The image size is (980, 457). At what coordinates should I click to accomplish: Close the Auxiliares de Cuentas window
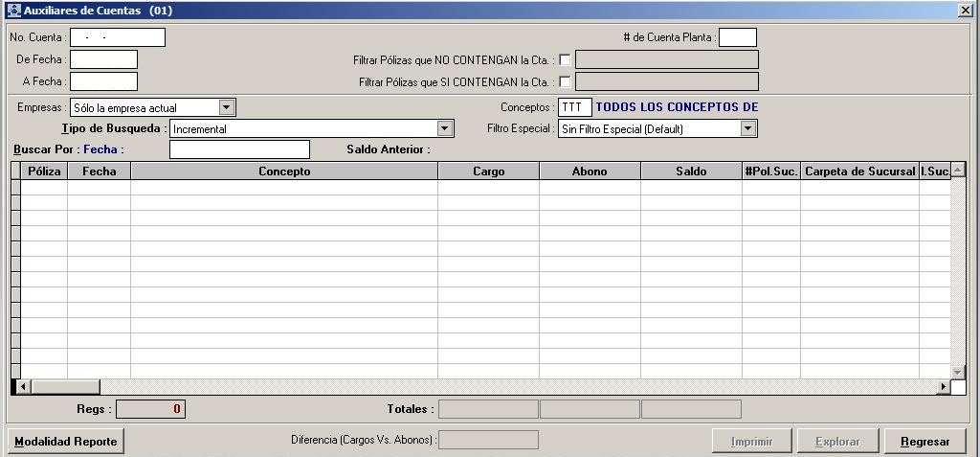click(965, 10)
